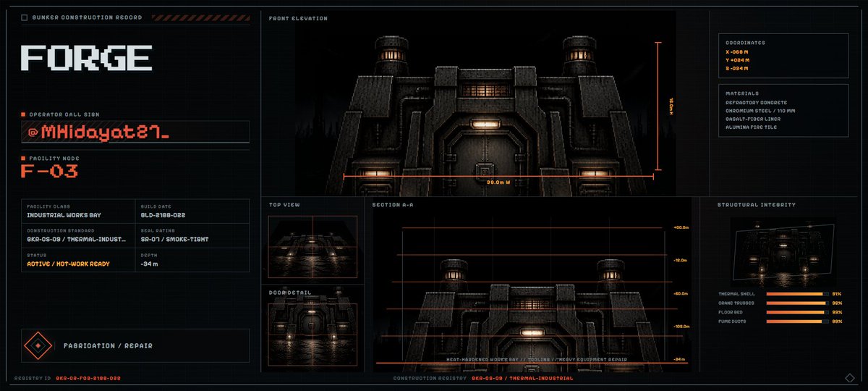This screenshot has height=391, width=868.
Task: Click the @MHidayat27_ call sign field
Action: tap(135, 132)
